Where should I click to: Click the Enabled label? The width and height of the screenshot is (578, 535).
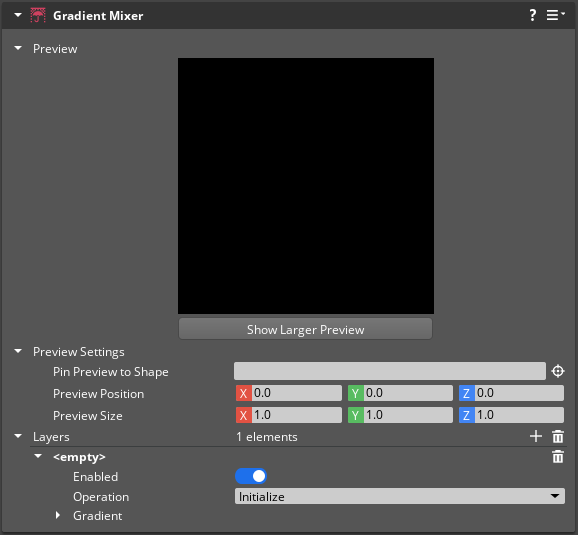(x=95, y=477)
